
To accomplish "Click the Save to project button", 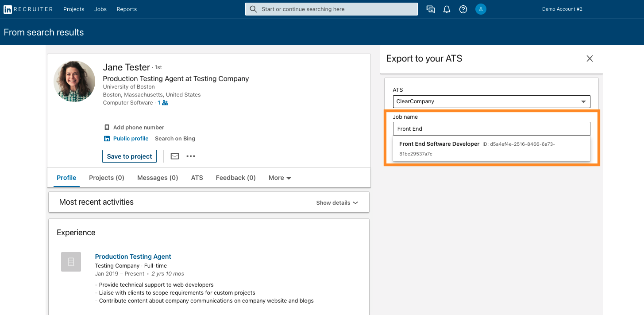I will pos(129,156).
